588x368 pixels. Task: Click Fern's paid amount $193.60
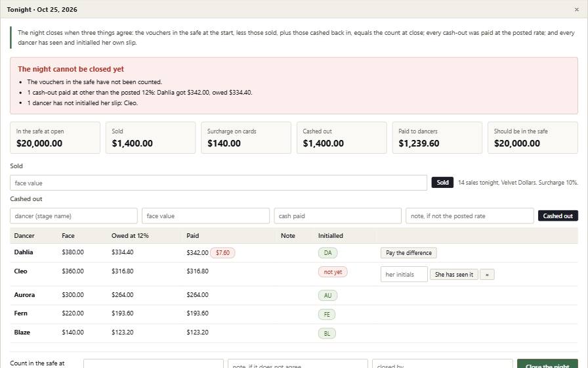coord(198,313)
